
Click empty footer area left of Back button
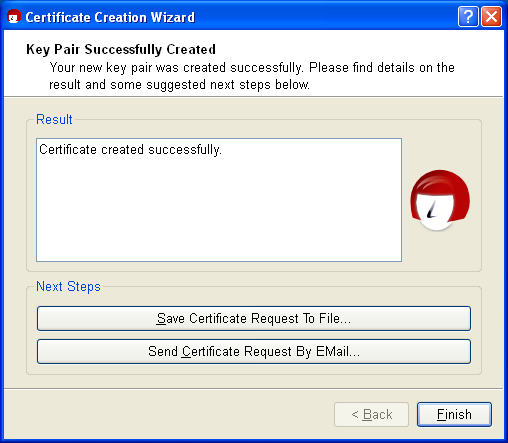(x=167, y=415)
